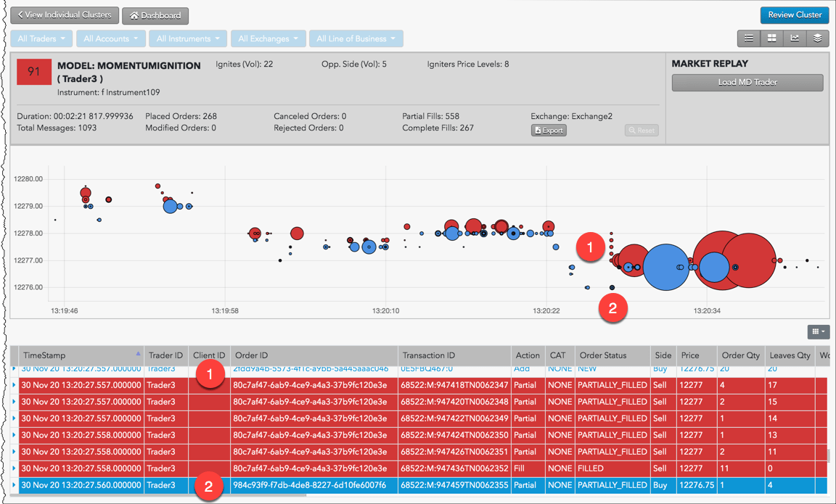Click the Export button with file icon
The height and width of the screenshot is (504, 836).
tap(549, 131)
